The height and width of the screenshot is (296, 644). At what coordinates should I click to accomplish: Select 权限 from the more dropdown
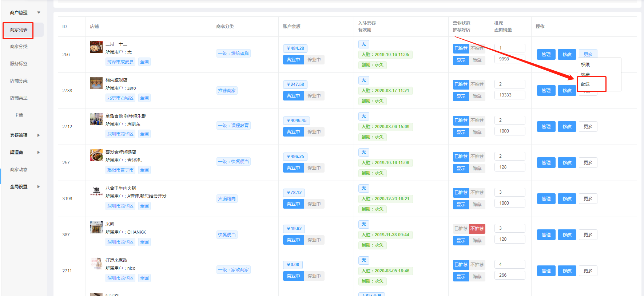click(585, 65)
